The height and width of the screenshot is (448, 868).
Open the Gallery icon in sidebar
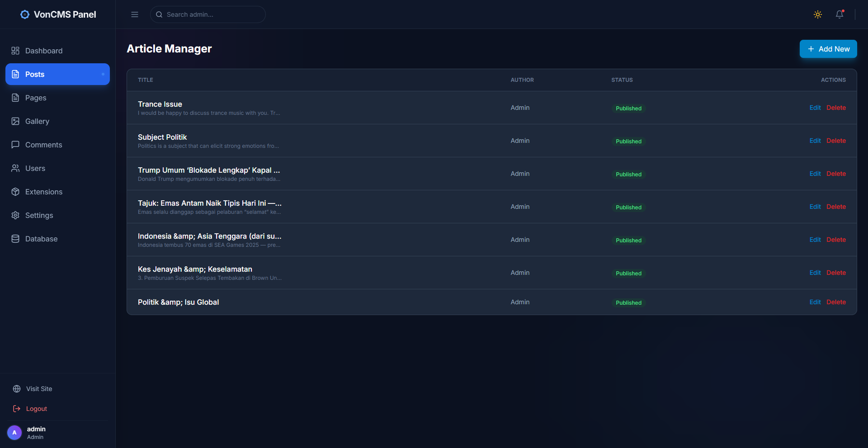point(15,121)
